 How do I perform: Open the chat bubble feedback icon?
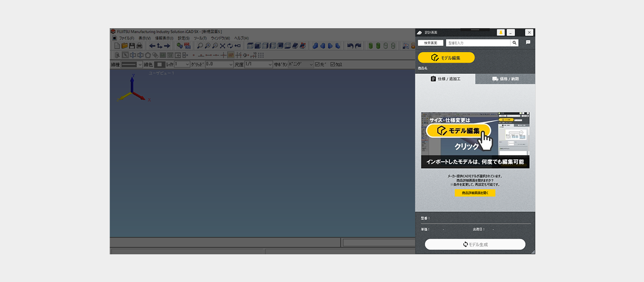528,43
